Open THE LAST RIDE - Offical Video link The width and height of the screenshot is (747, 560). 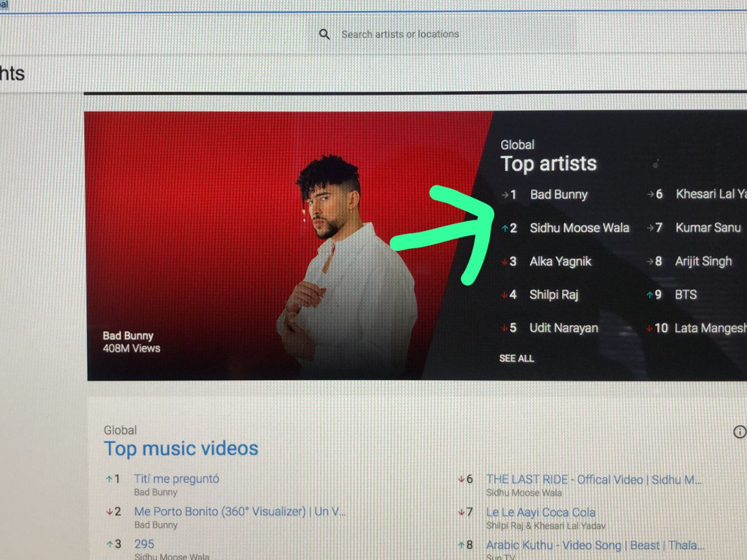tap(594, 479)
